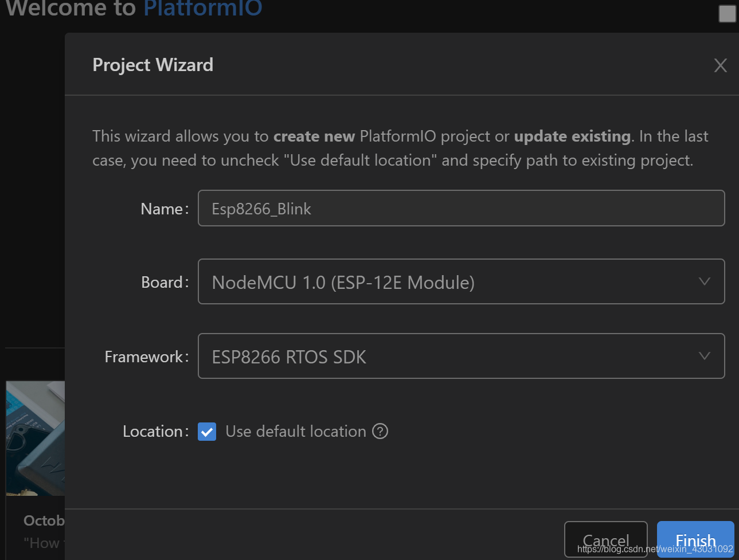Click the 'Board:' field label
The image size is (739, 560).
click(x=165, y=282)
